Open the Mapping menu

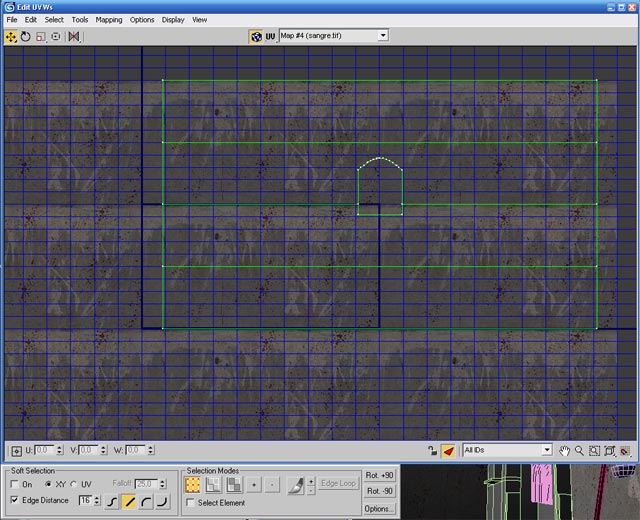pyautogui.click(x=109, y=20)
